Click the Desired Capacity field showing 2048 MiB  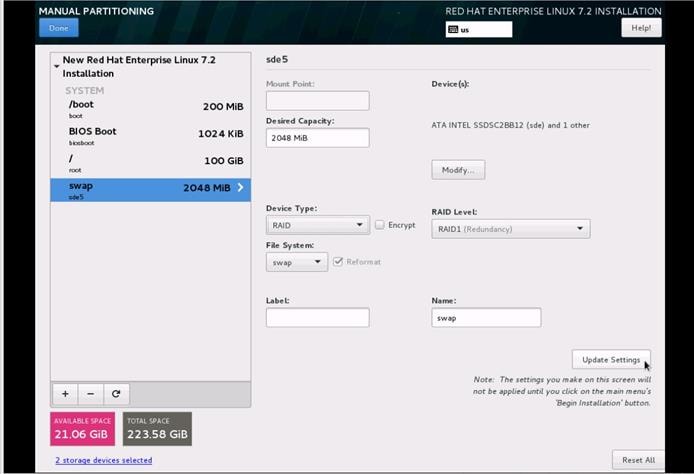point(318,138)
